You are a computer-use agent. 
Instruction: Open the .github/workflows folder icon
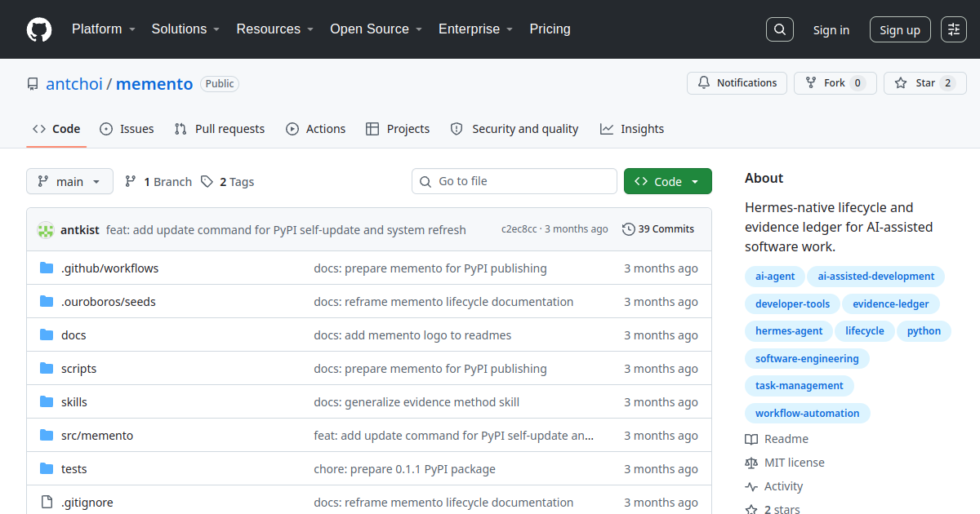coord(47,268)
